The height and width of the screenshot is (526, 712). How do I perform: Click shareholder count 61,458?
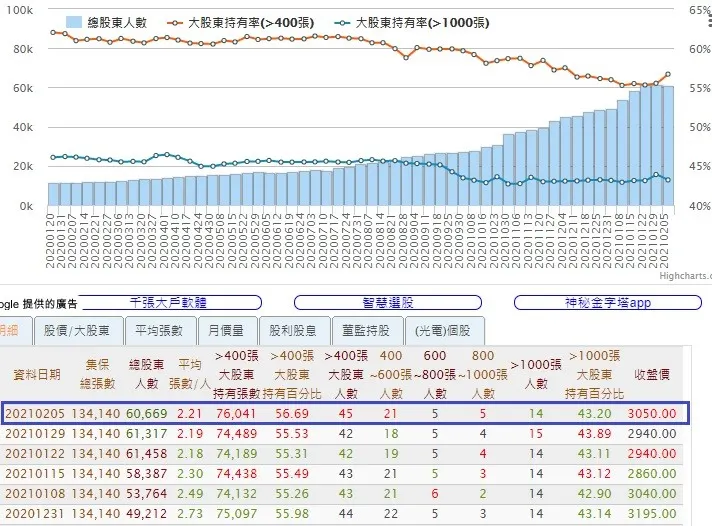click(147, 454)
